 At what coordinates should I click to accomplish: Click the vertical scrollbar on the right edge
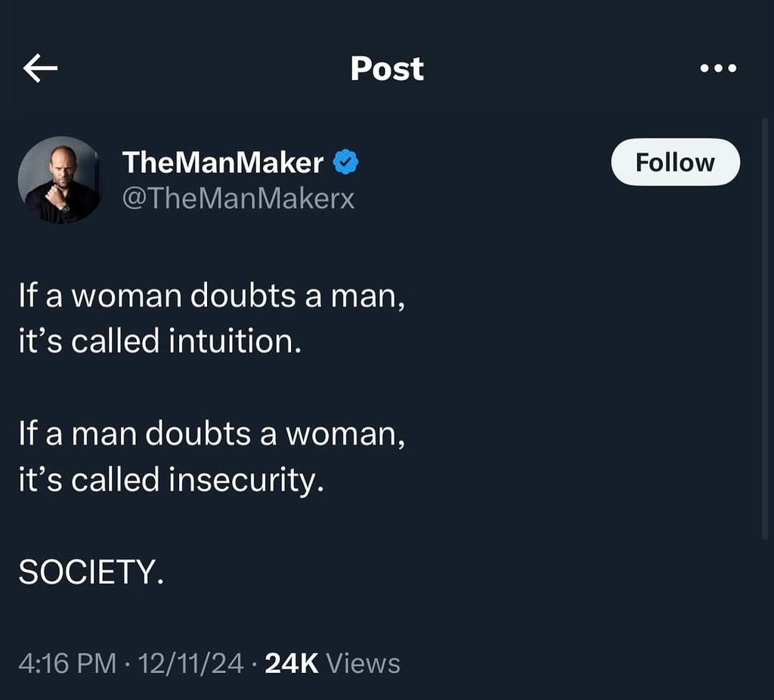coord(765,325)
